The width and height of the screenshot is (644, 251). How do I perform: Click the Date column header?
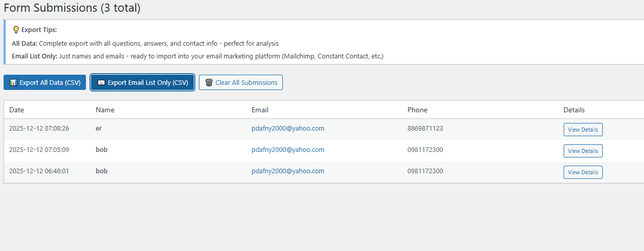[16, 110]
